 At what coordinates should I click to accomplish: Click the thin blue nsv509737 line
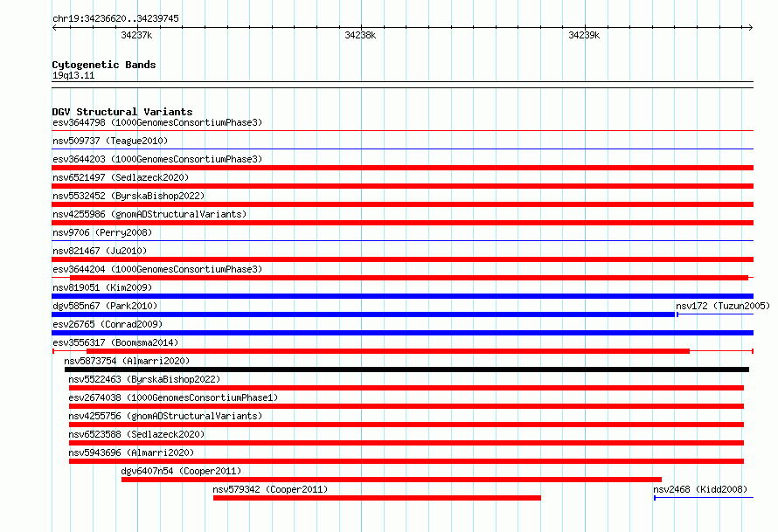[x=402, y=149]
